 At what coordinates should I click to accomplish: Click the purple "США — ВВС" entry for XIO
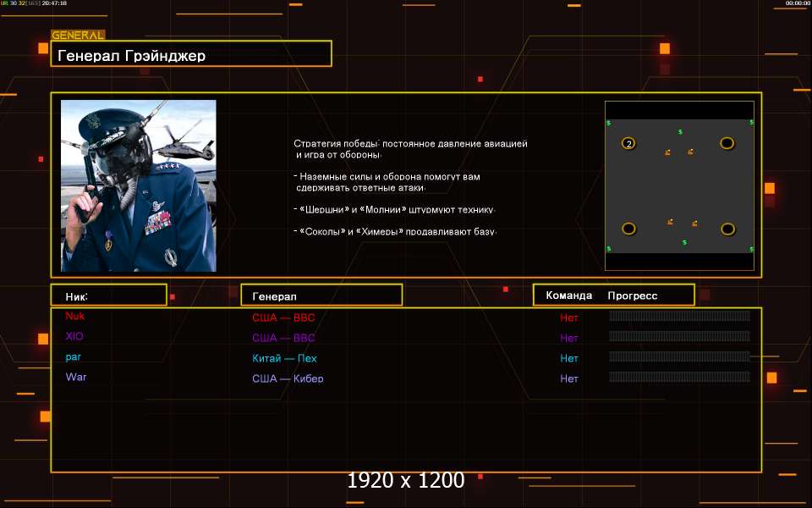283,338
